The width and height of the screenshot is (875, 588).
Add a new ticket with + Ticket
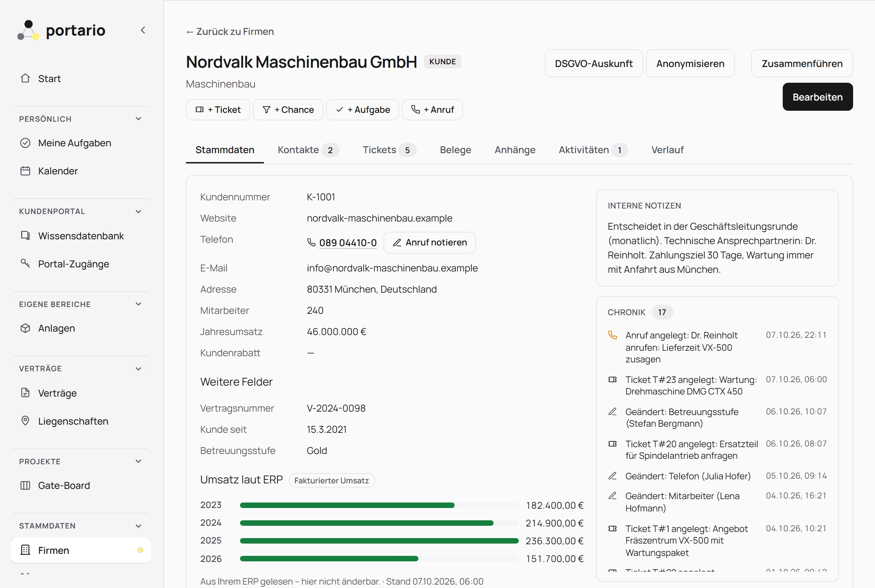tap(218, 109)
